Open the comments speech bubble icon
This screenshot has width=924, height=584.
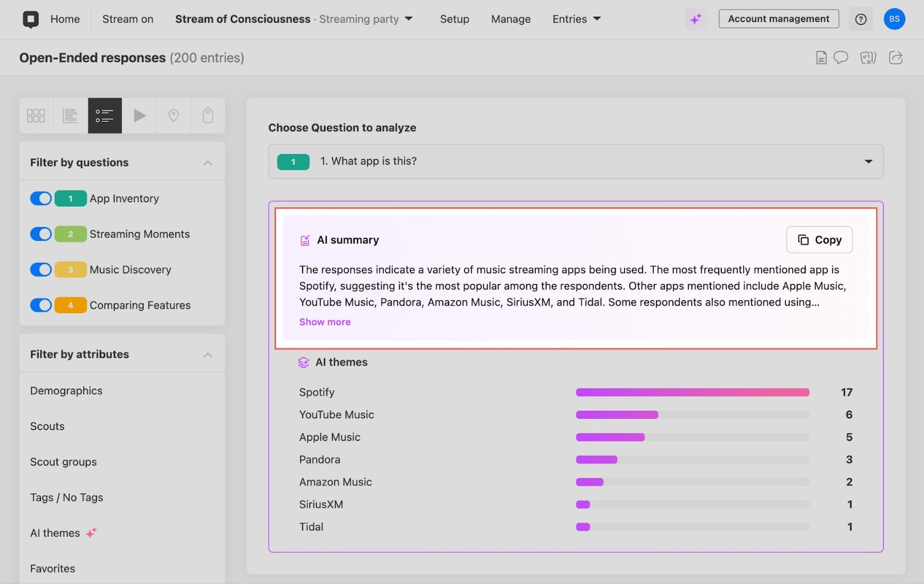pyautogui.click(x=841, y=58)
